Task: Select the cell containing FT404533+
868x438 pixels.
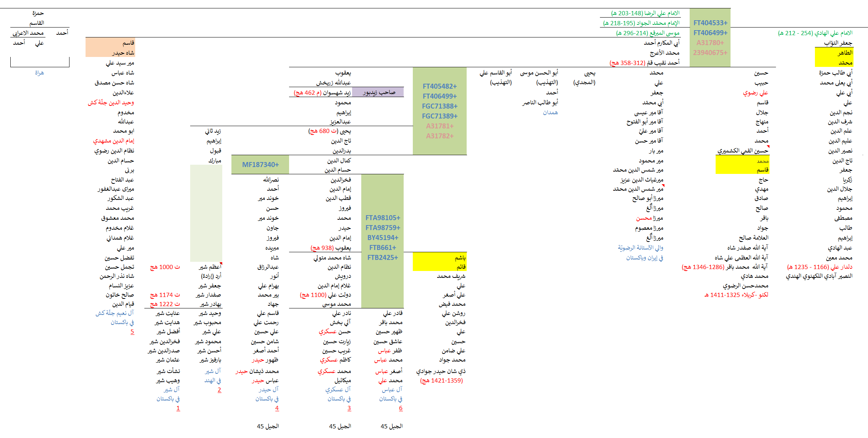Action: coord(710,23)
